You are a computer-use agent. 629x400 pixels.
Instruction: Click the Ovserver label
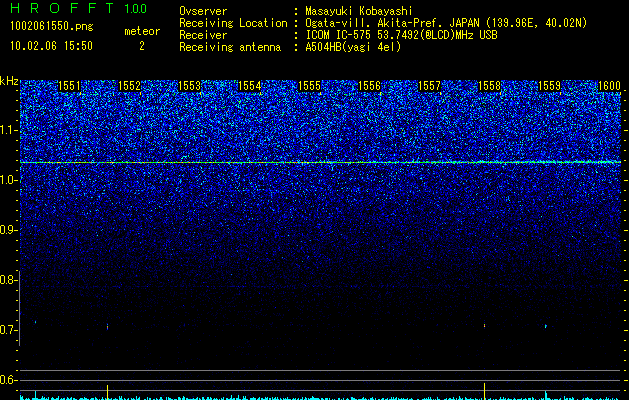tap(203, 12)
